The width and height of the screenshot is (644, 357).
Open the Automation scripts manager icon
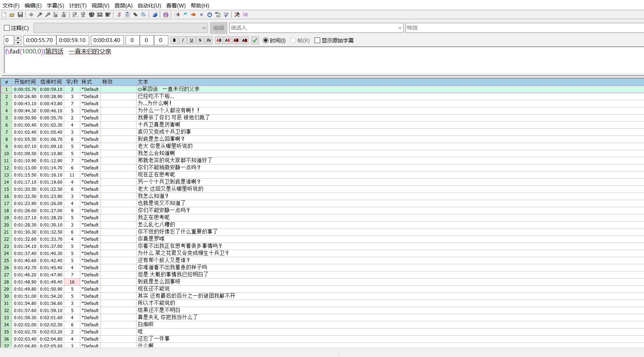coord(155,15)
